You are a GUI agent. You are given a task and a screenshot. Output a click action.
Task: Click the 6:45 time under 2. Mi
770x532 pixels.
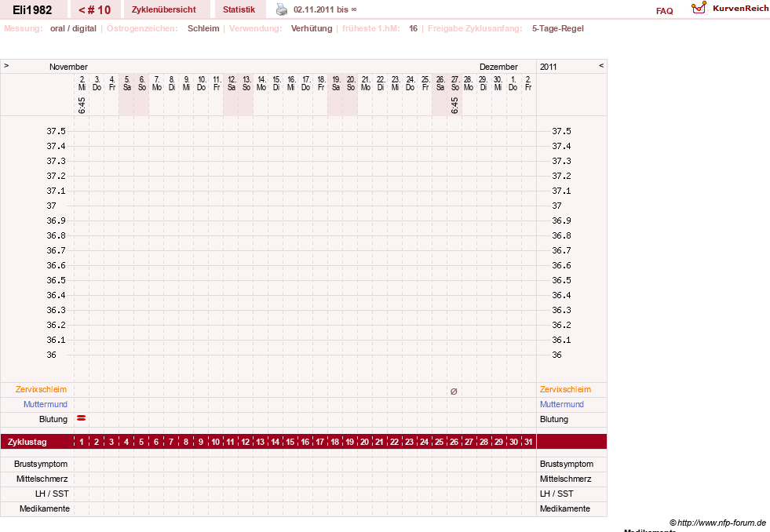82,105
